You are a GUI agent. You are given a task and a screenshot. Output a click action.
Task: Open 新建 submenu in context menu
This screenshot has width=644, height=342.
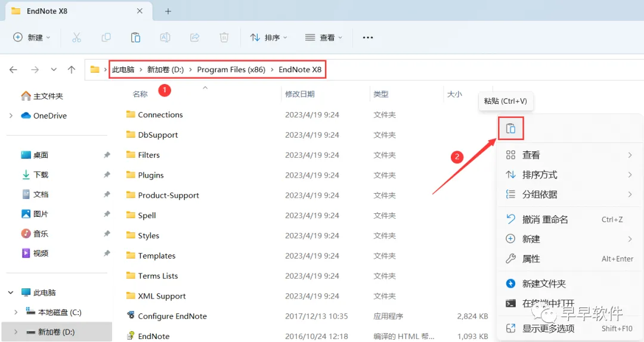[x=569, y=239]
